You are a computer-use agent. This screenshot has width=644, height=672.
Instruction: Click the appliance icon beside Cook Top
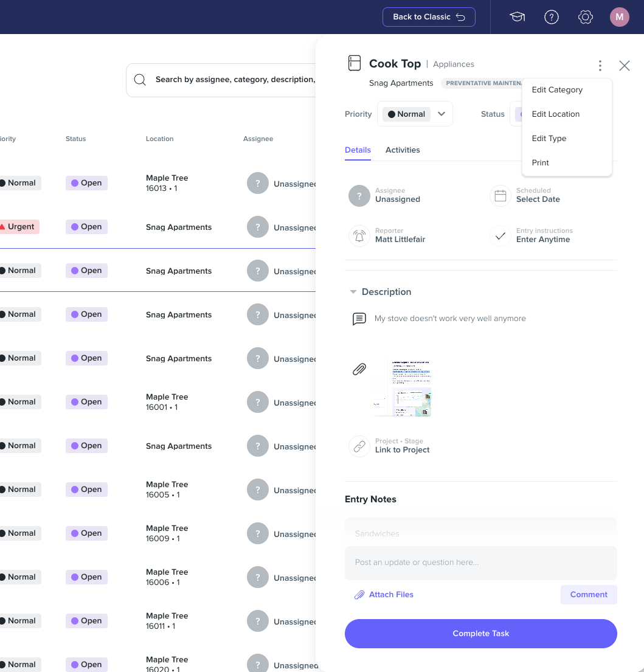355,63
